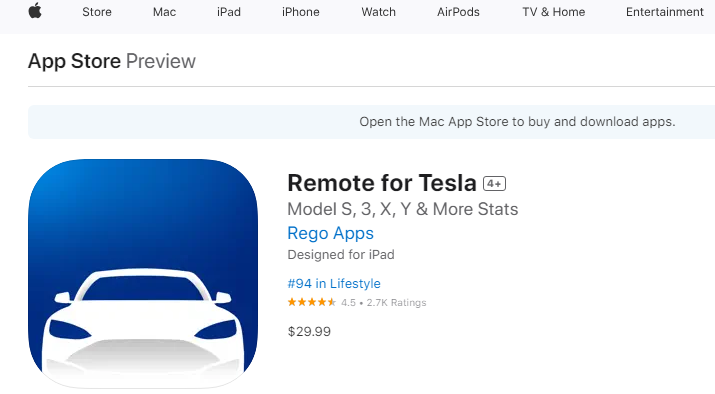The height and width of the screenshot is (394, 715).
Task: Go to the Mac section
Action: pos(164,12)
